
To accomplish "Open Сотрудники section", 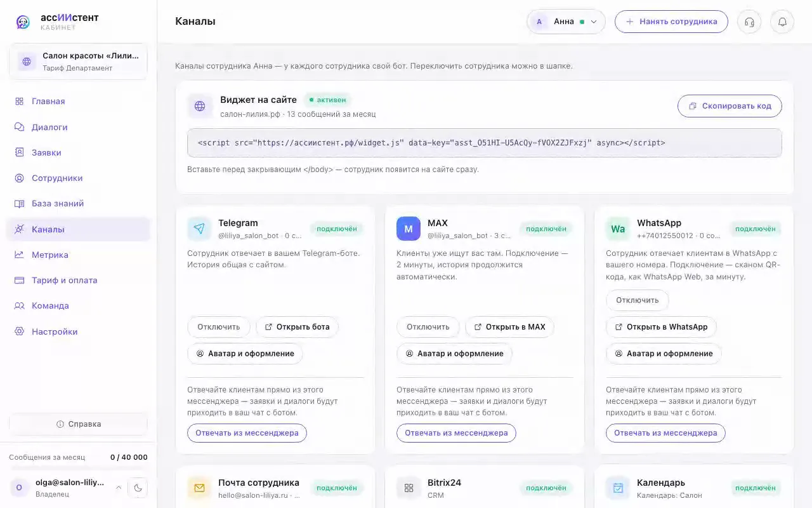I will pos(79,178).
